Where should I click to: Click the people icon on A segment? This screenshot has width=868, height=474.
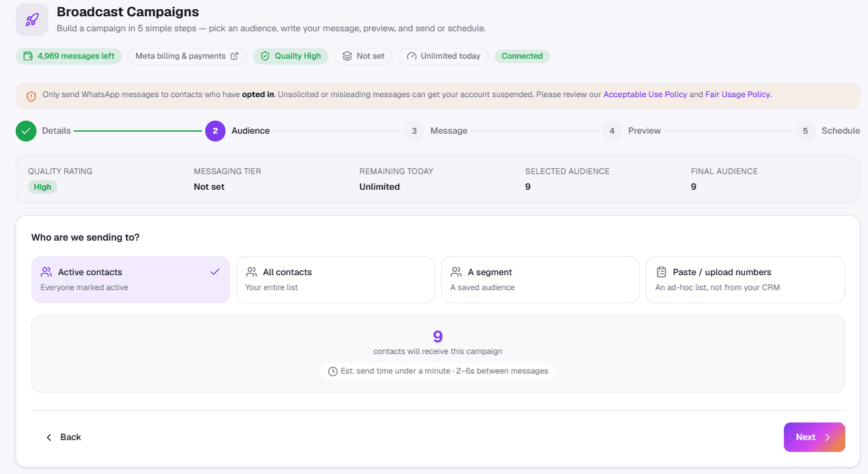(456, 272)
